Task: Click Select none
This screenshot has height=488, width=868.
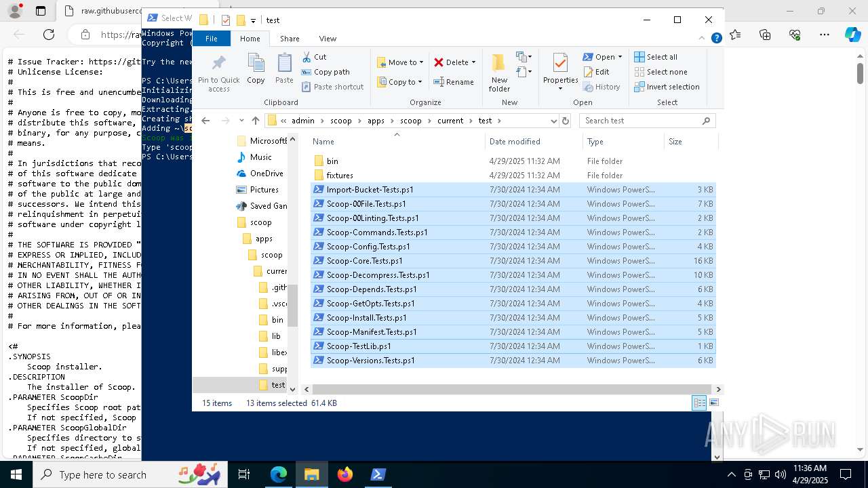Action: pyautogui.click(x=660, y=72)
